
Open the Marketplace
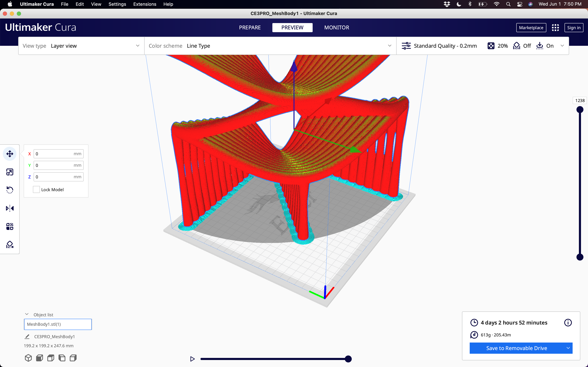tap(531, 28)
